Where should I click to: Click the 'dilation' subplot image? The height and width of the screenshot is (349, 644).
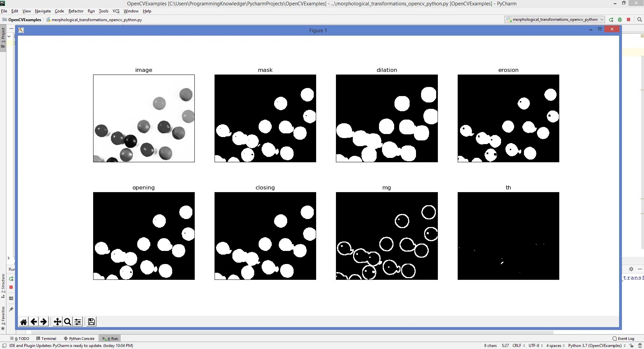[x=387, y=118]
